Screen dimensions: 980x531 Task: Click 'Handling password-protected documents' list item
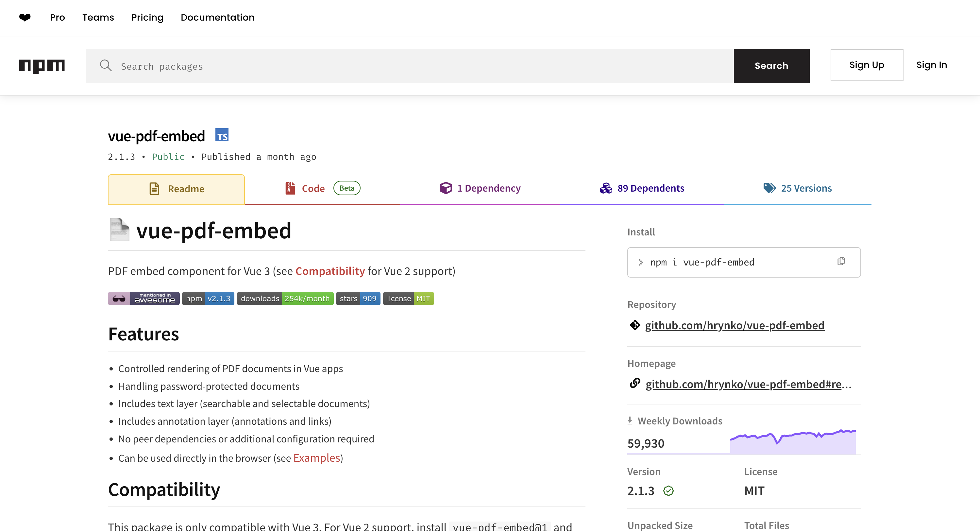click(209, 386)
